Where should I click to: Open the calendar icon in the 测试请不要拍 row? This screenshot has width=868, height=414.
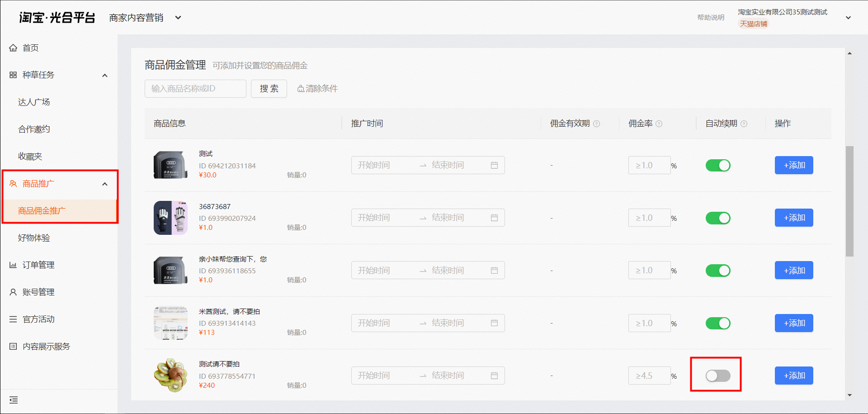494,376
